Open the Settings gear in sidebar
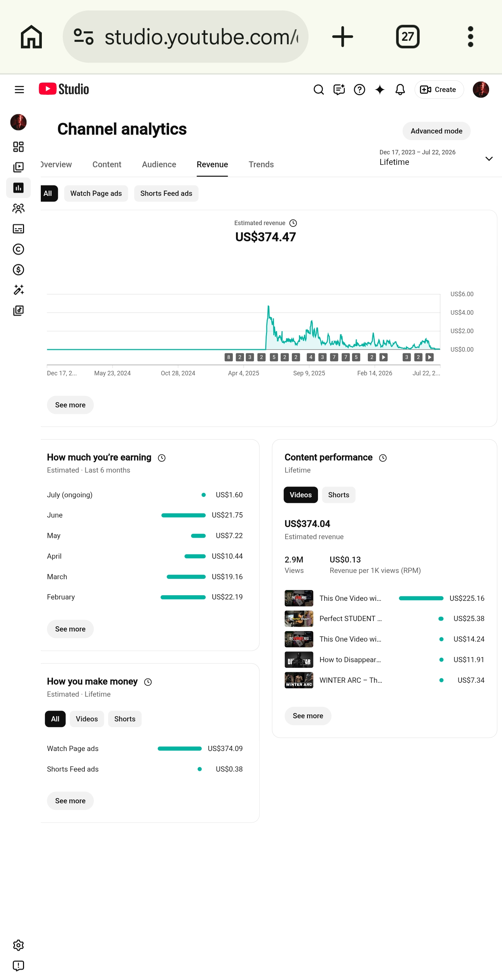Image resolution: width=502 pixels, height=980 pixels. (18, 945)
